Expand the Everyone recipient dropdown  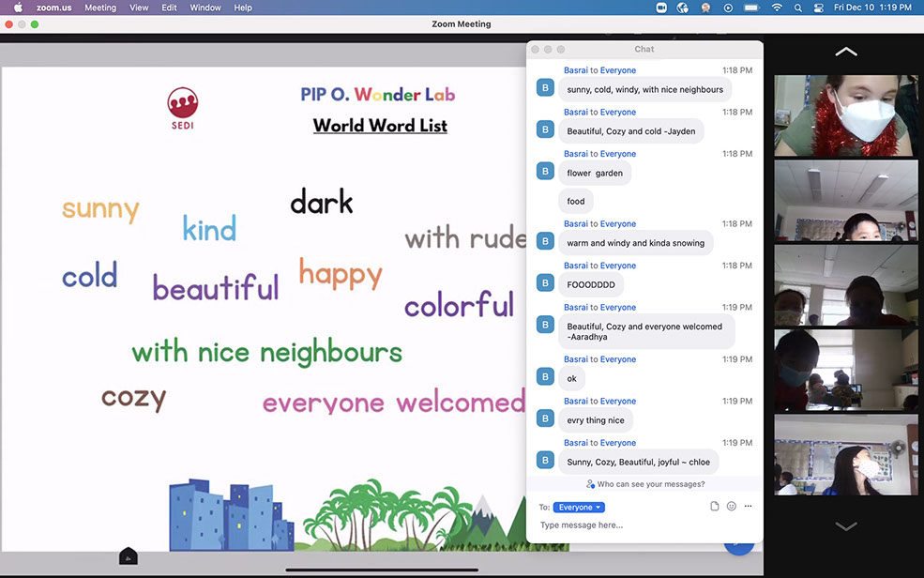[x=579, y=508]
